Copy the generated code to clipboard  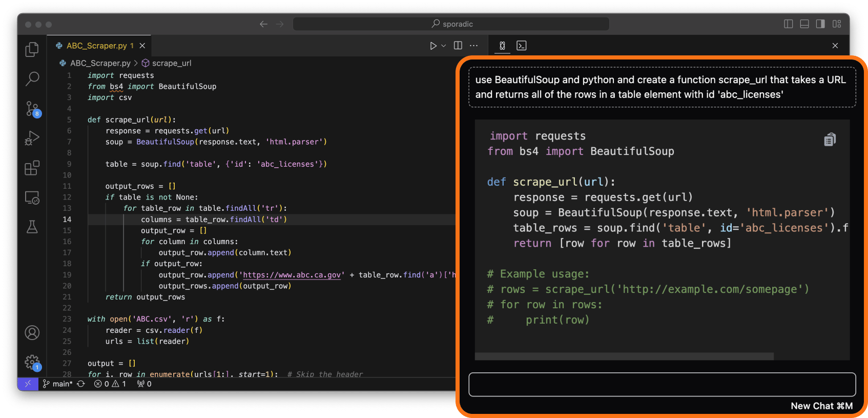[830, 140]
